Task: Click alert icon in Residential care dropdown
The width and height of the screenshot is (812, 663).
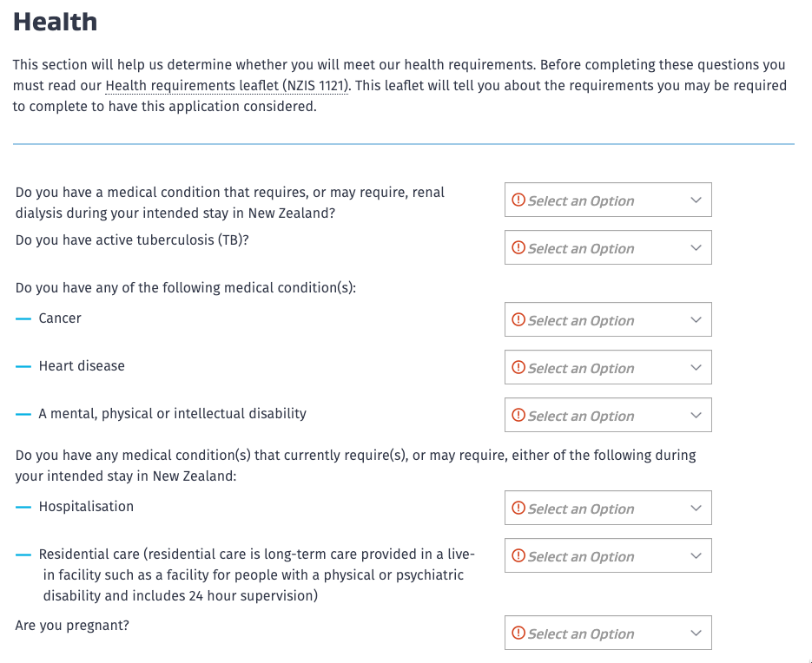Action: [518, 556]
